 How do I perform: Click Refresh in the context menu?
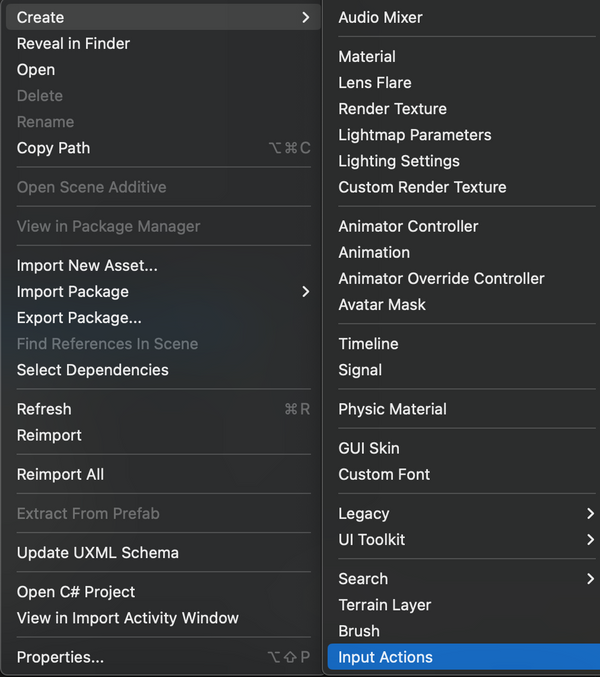tap(44, 409)
